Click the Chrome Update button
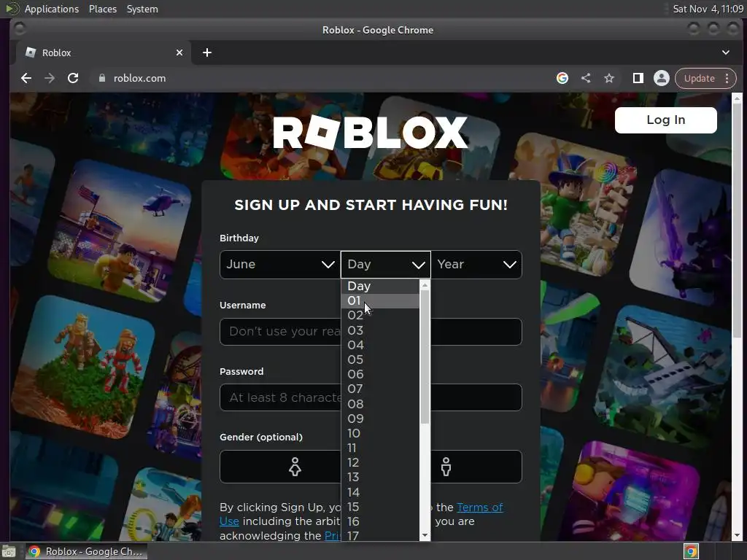Viewport: 747px width, 560px height. point(699,78)
